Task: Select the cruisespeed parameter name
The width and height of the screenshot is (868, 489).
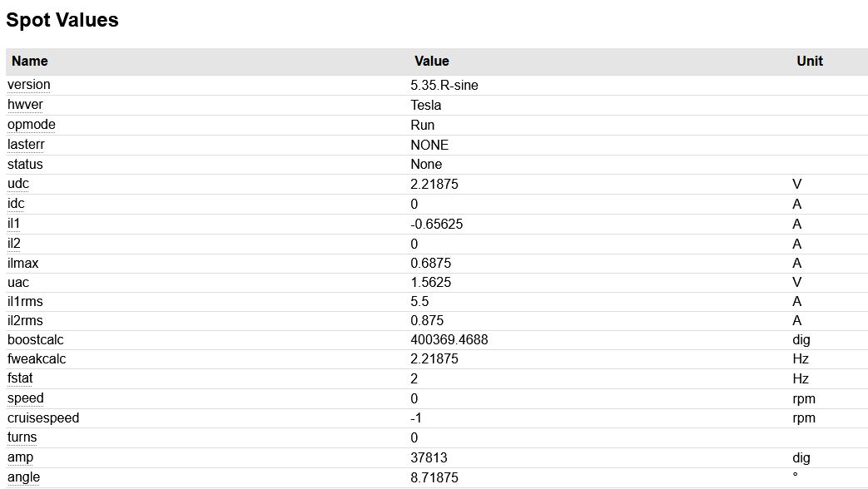Action: [x=43, y=417]
